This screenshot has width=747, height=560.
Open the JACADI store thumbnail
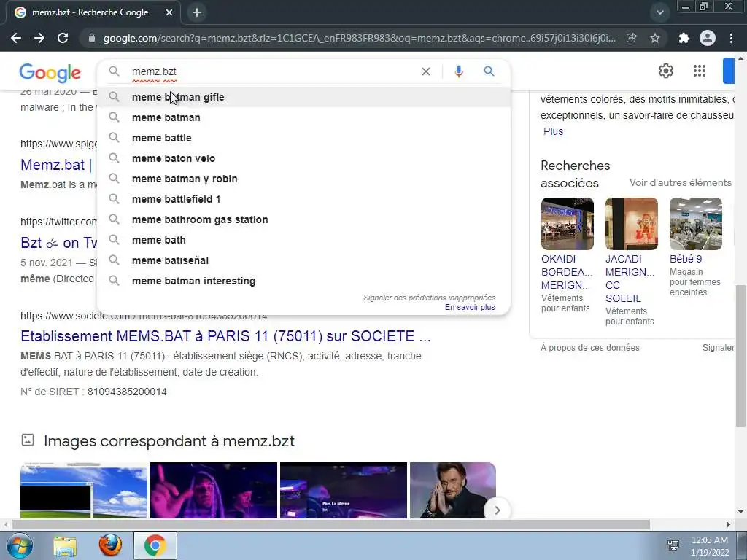(632, 224)
